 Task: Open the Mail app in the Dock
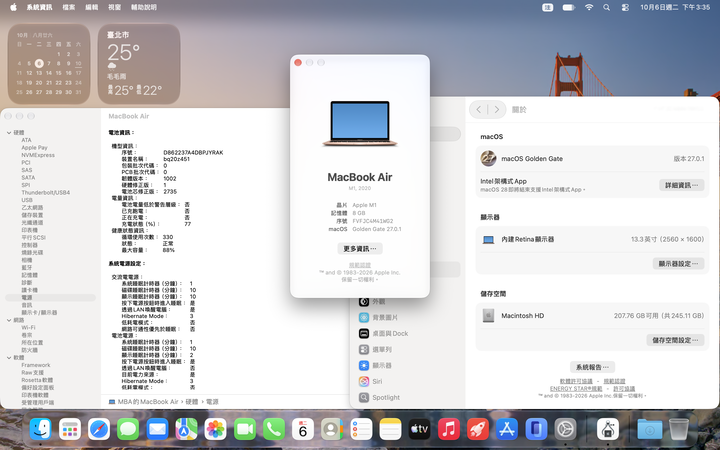tap(158, 429)
